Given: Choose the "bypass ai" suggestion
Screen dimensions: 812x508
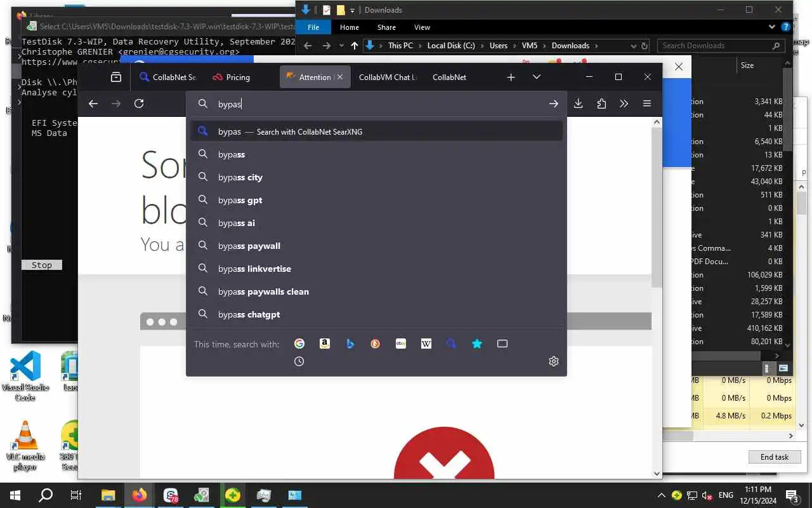Looking at the screenshot, I should click(x=376, y=223).
